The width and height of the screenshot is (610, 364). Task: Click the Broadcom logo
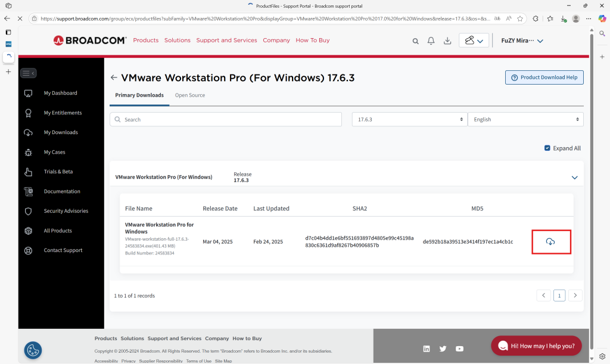(90, 41)
